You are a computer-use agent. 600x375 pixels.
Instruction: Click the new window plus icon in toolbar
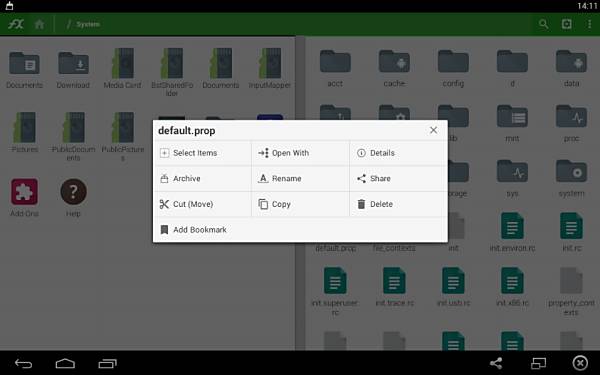(x=567, y=24)
